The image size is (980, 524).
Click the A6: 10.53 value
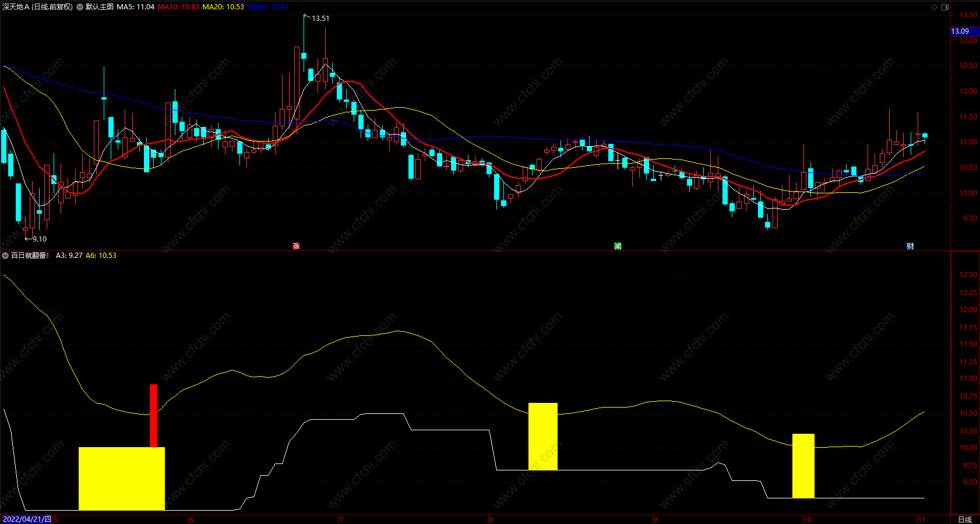click(101, 256)
